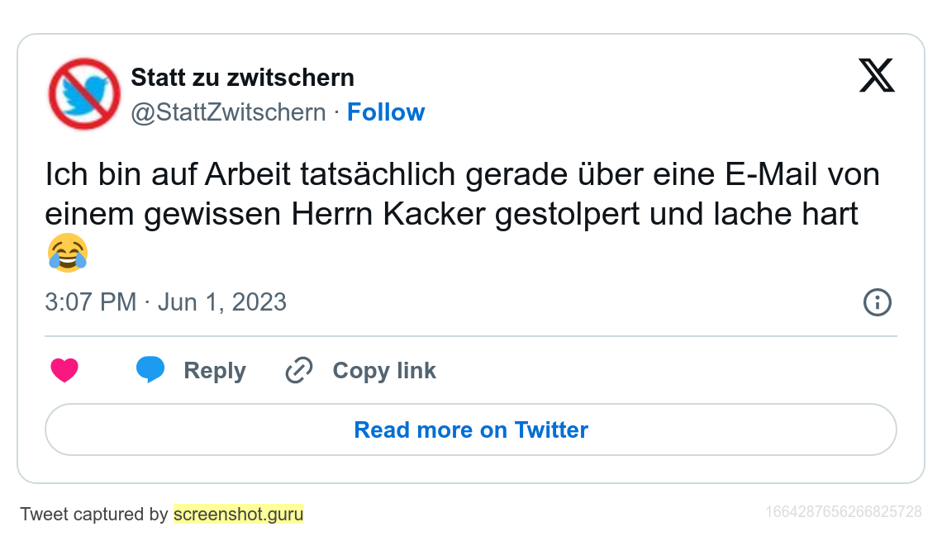This screenshot has height=560, width=942.
Task: Click the 'Tweet captured by' caption text
Action: 93,515
